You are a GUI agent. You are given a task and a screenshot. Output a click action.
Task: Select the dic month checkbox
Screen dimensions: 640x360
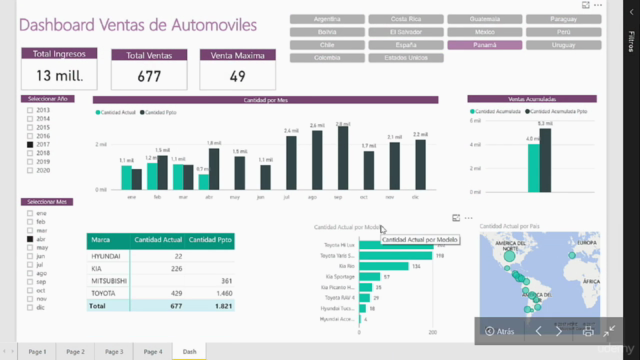30,307
